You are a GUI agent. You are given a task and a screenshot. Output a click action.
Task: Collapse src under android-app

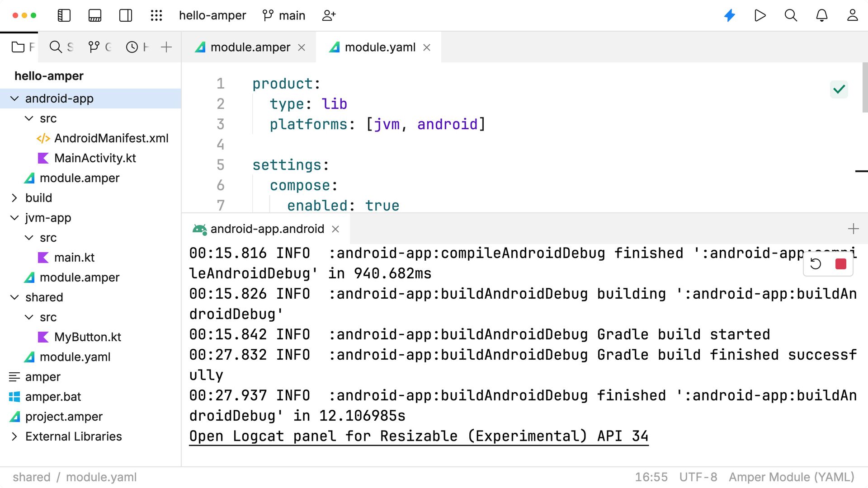point(29,118)
